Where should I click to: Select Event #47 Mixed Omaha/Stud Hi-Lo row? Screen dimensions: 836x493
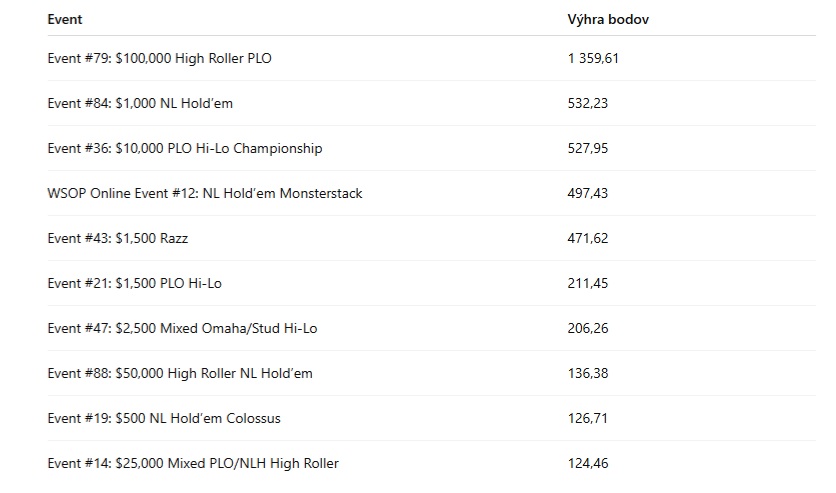coord(431,328)
